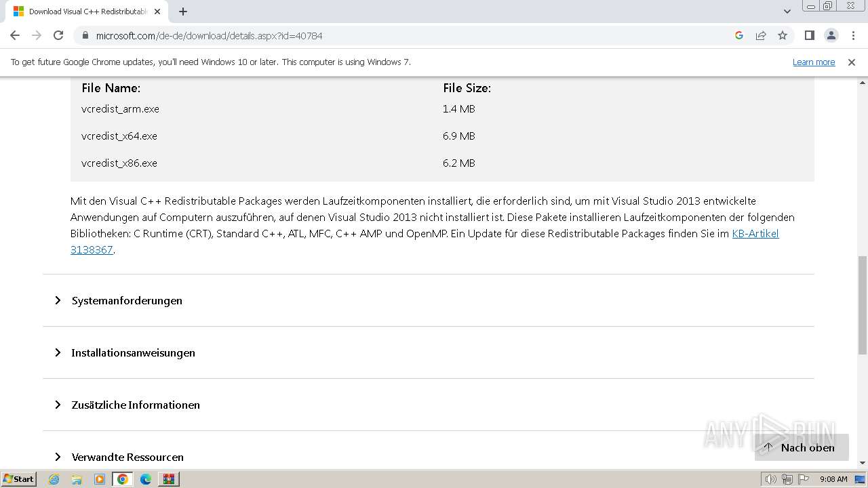Select the Download Visual C++ Redistributable tab
Screen dimensions: 868x488
point(87,12)
